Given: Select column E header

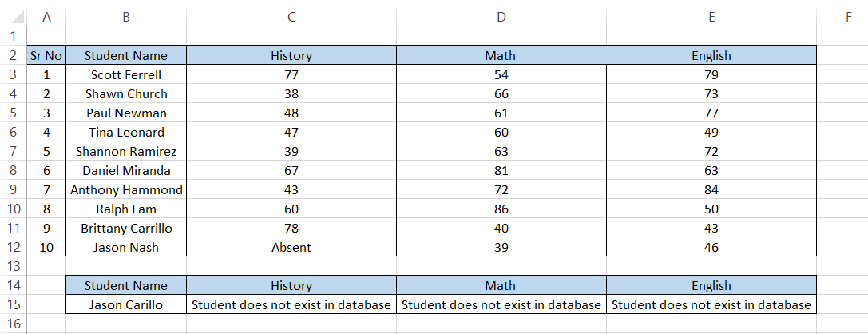Looking at the screenshot, I should point(711,17).
